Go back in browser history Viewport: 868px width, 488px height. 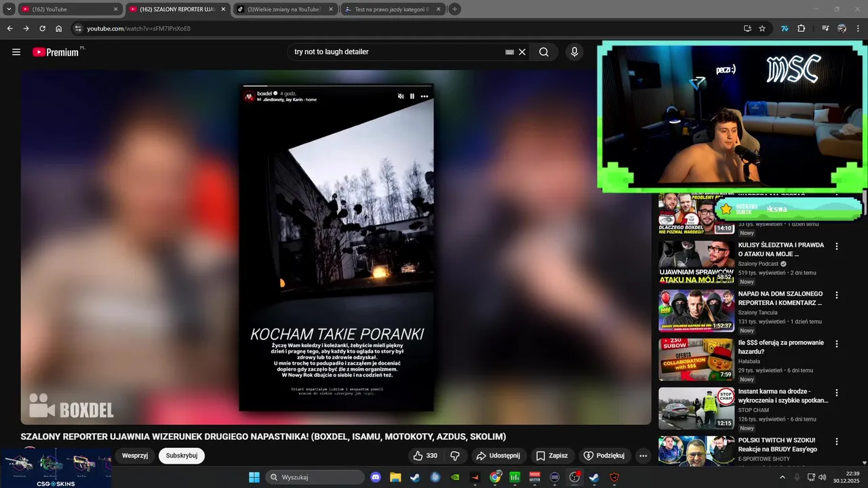(9, 28)
